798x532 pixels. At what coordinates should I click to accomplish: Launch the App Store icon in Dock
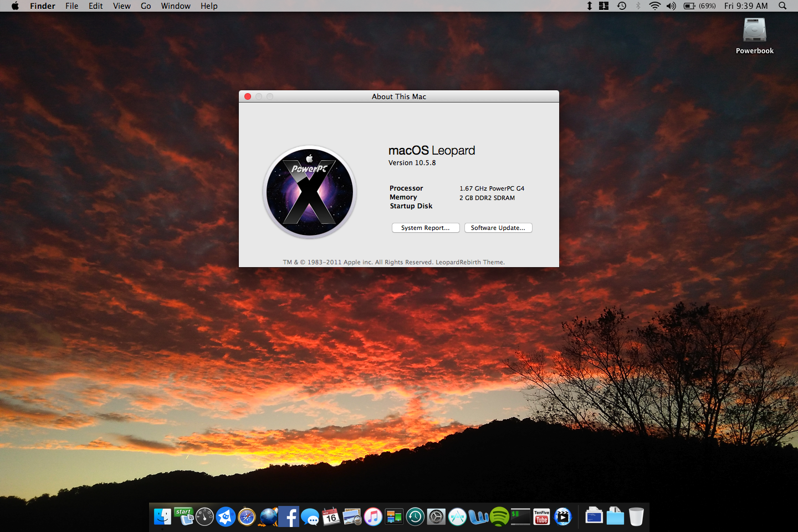[457, 516]
